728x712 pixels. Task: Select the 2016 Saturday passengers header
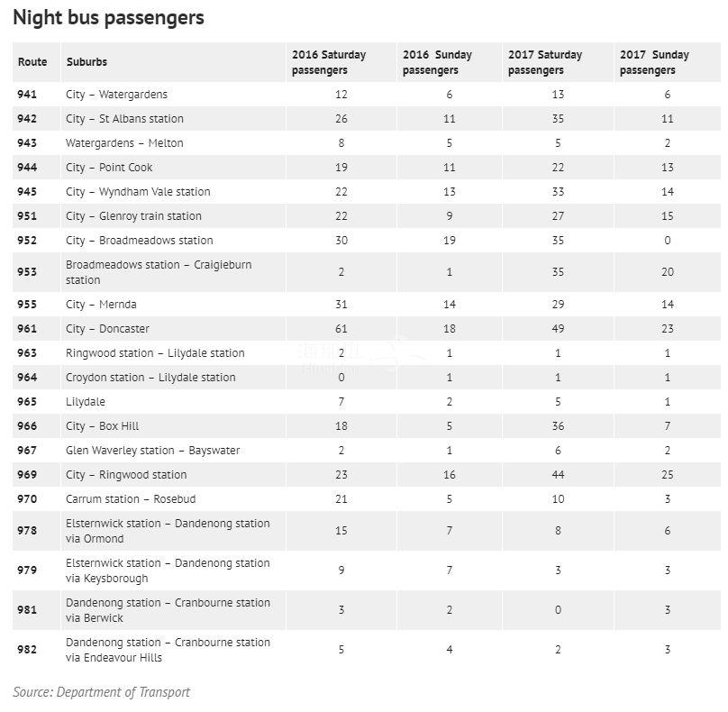(329, 62)
